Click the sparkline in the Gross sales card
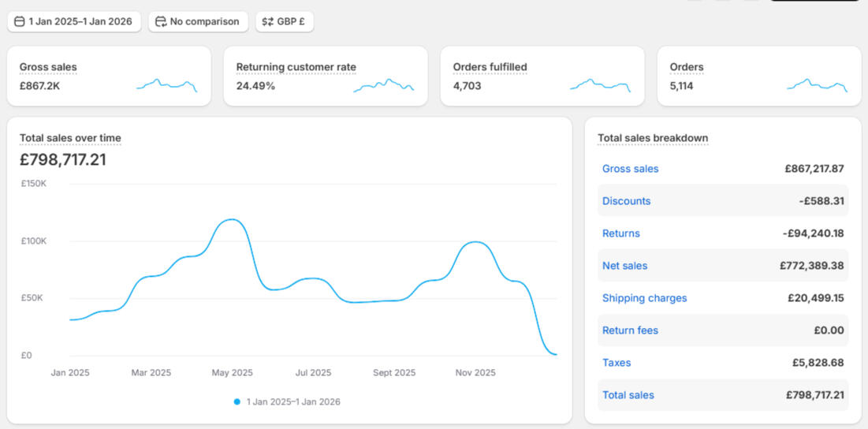This screenshot has width=868, height=429. coord(166,85)
